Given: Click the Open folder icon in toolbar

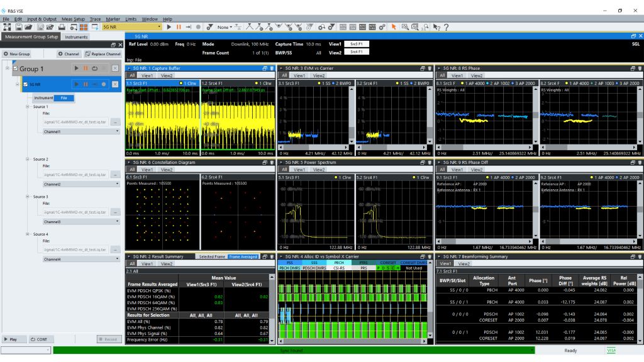Looking at the screenshot, I should tap(28, 27).
